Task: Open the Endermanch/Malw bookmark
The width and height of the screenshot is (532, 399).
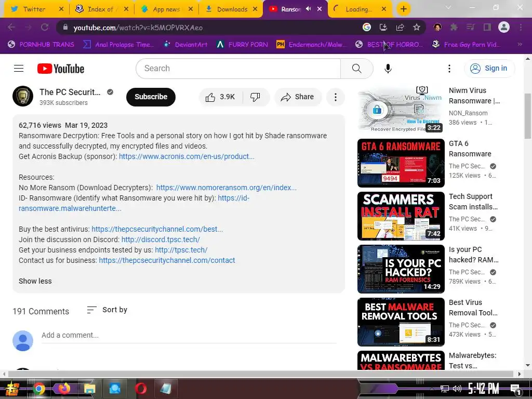Action: pyautogui.click(x=312, y=45)
